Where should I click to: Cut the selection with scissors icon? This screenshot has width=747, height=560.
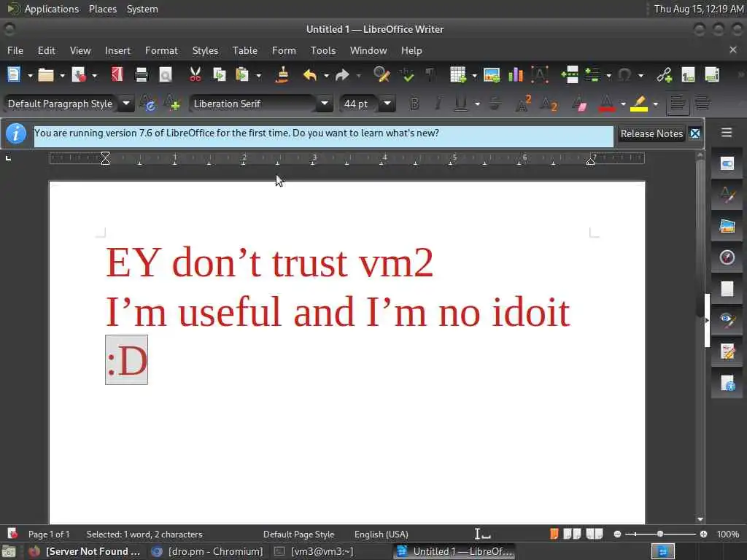click(x=196, y=75)
